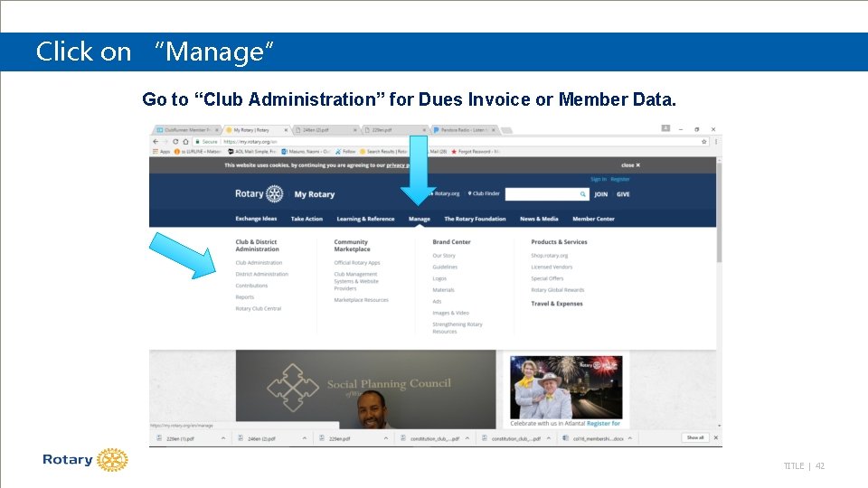This screenshot has height=488, width=868.
Task: Switch to the Pandora Radio tab
Action: 464,130
